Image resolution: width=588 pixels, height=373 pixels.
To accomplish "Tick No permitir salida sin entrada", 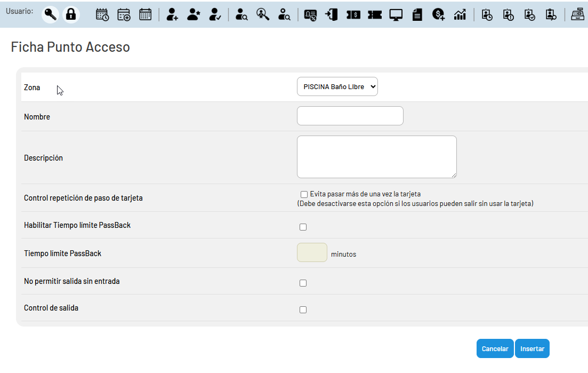I will click(303, 283).
